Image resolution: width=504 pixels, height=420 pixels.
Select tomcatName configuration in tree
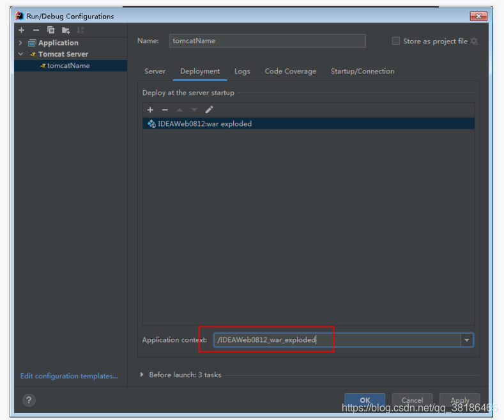click(71, 66)
